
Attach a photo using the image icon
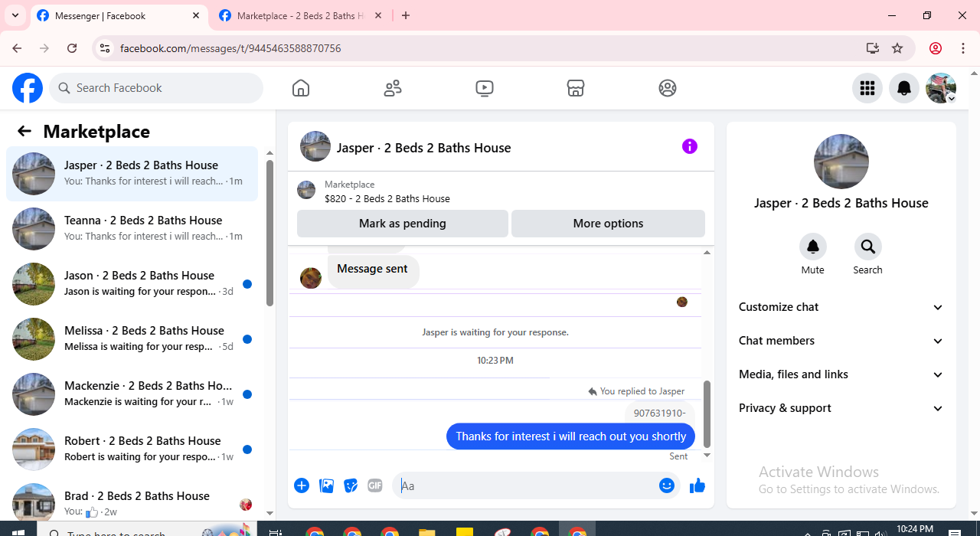point(326,485)
